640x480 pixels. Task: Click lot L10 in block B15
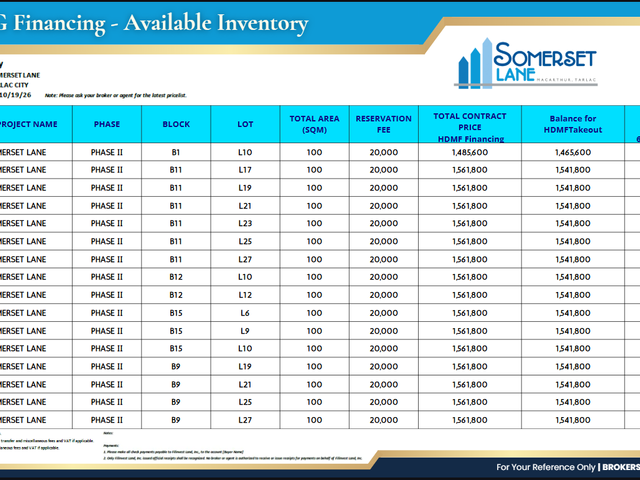(x=245, y=348)
